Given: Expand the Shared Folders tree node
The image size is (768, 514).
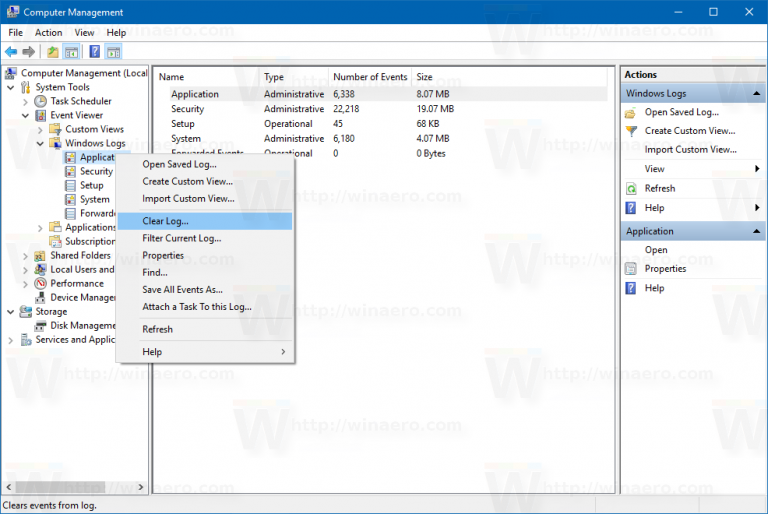Looking at the screenshot, I should point(26,255).
